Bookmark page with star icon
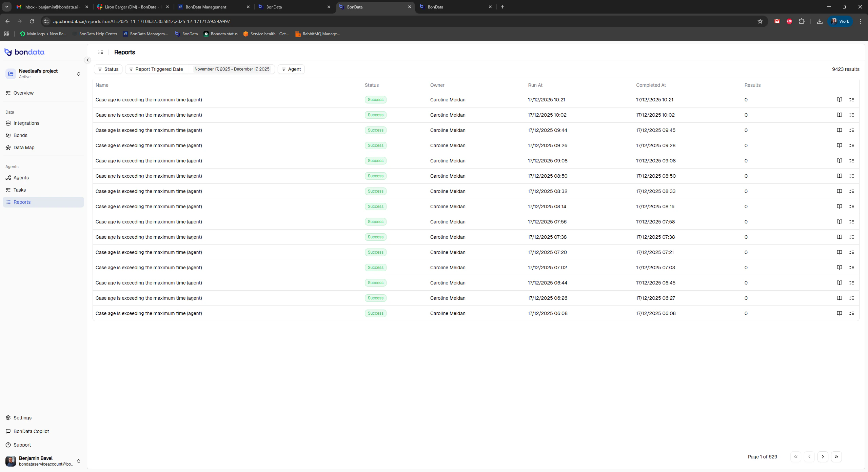868x472 pixels. tap(760, 21)
